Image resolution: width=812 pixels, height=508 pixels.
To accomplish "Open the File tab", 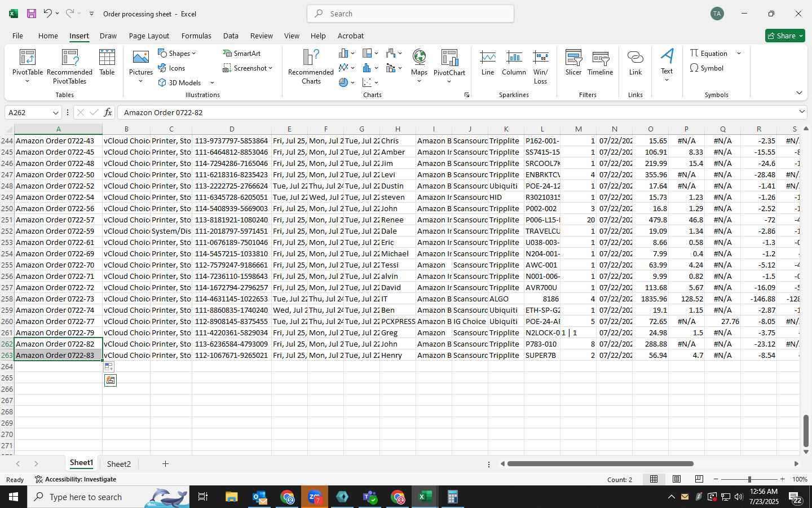I will pyautogui.click(x=17, y=36).
